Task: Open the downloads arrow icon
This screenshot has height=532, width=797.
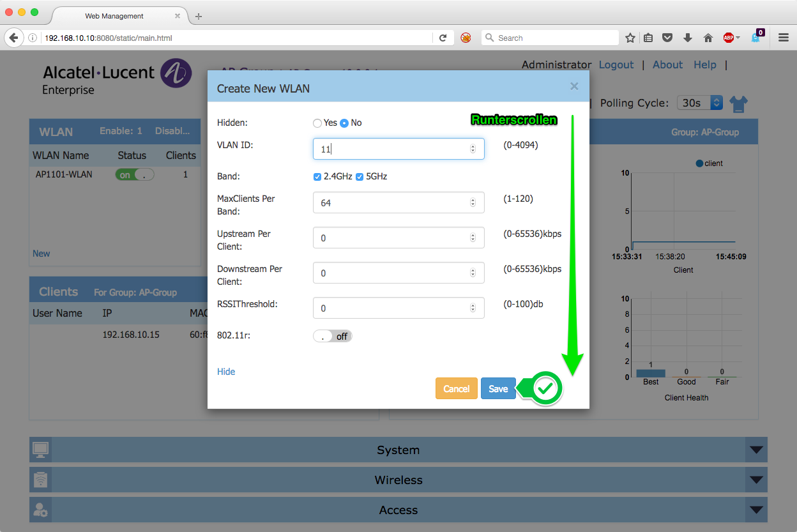Action: click(688, 38)
